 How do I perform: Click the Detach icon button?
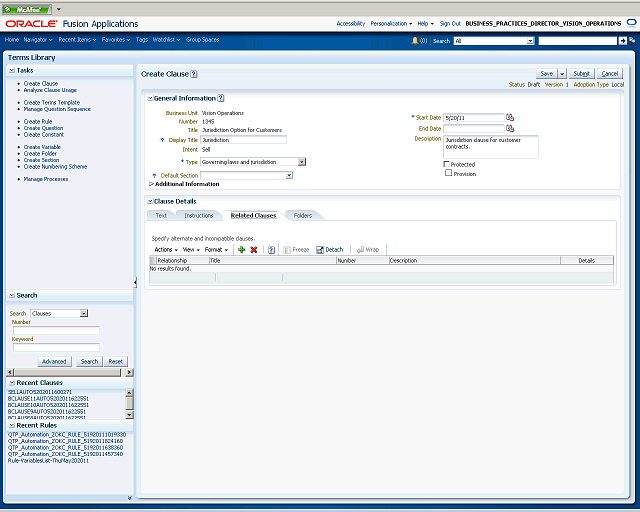tap(330, 249)
